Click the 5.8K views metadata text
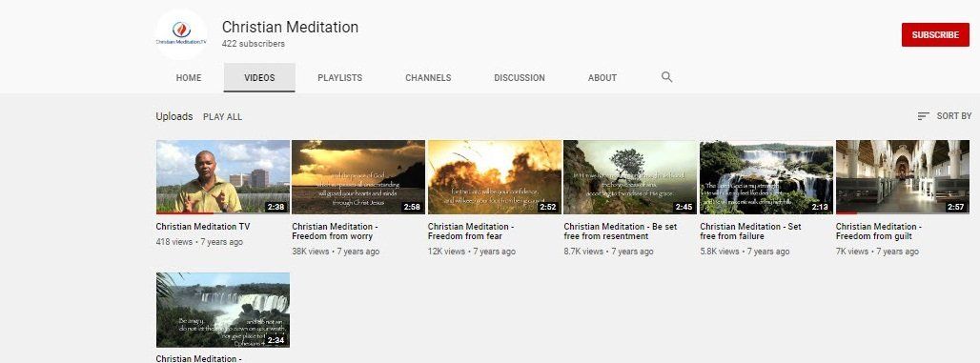This screenshot has height=363, width=980. pos(720,252)
